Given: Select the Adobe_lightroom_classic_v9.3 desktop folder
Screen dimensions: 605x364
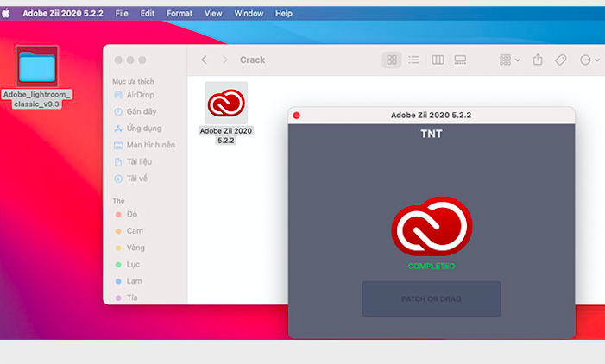Looking at the screenshot, I should pos(37,77).
